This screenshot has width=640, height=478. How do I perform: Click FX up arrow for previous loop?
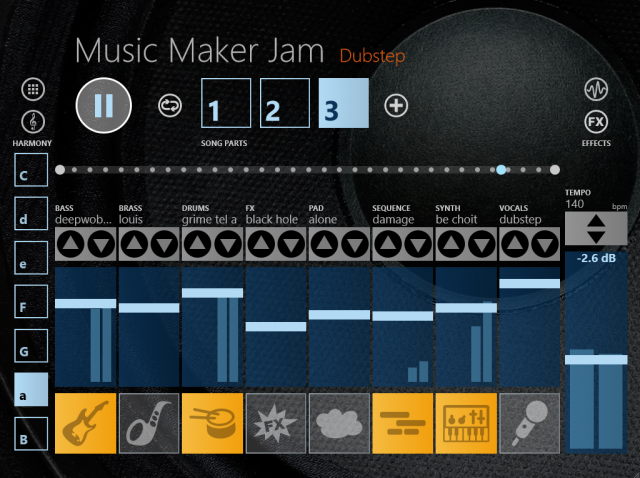coord(261,244)
